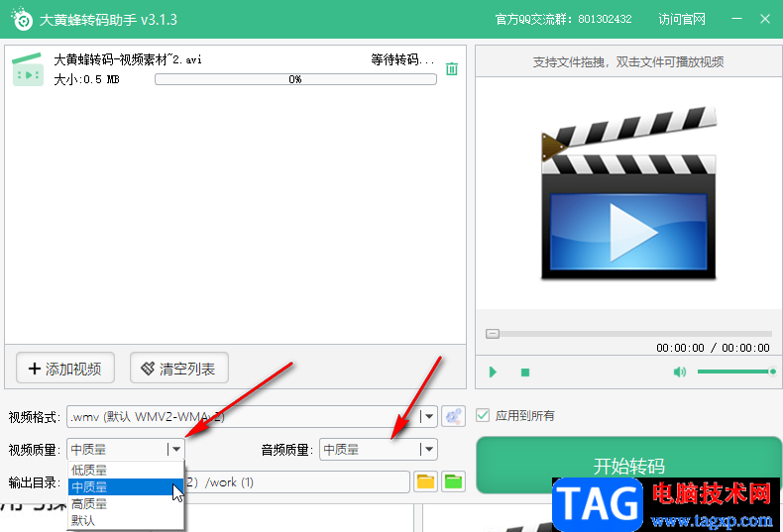Open the 访问官网 link
The height and width of the screenshot is (532, 783).
[682, 19]
